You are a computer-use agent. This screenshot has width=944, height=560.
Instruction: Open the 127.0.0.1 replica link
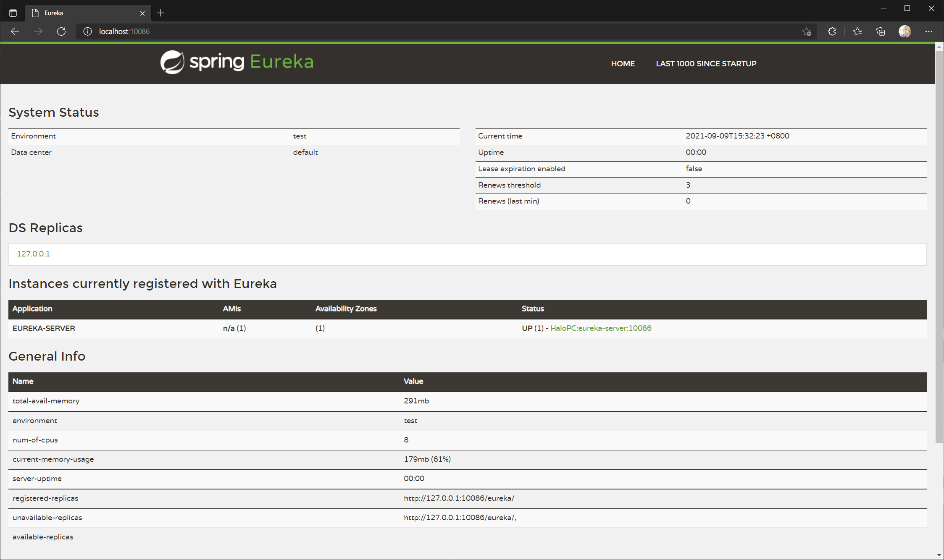[x=33, y=254]
